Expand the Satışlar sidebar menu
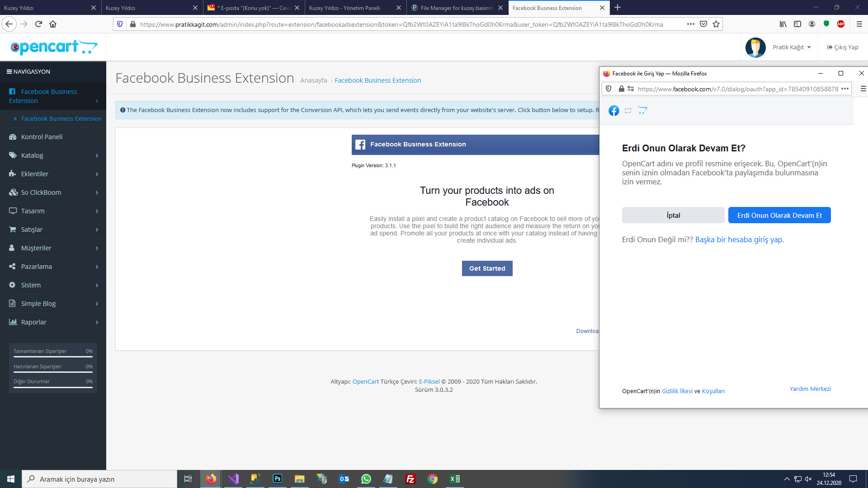The width and height of the screenshot is (868, 488). point(53,230)
